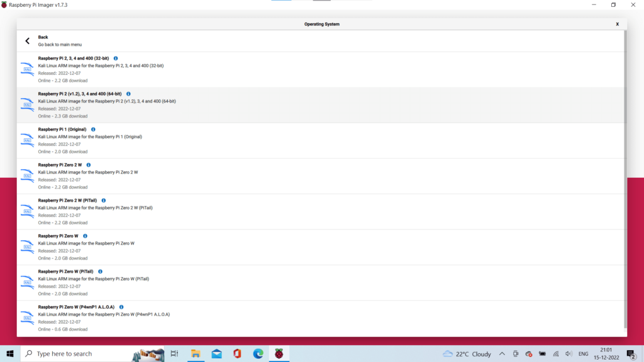Close the Operating System dialog with X
The height and width of the screenshot is (362, 644).
(617, 24)
